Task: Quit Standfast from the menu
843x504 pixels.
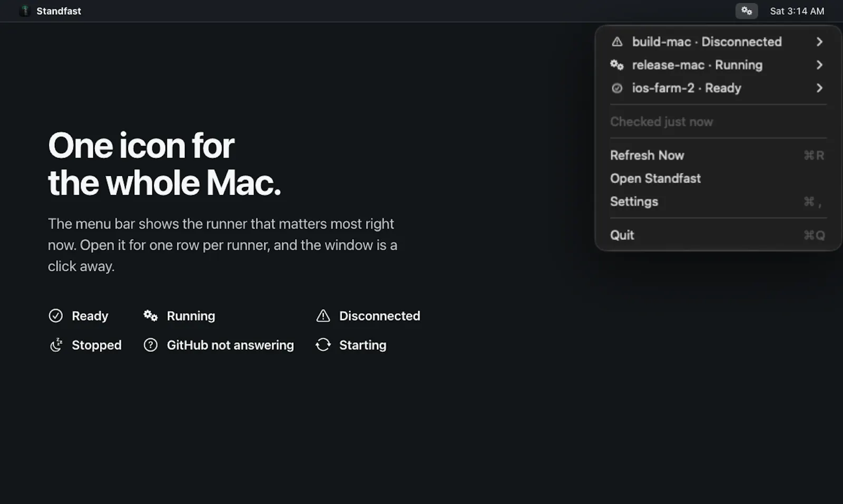Action: pyautogui.click(x=718, y=235)
